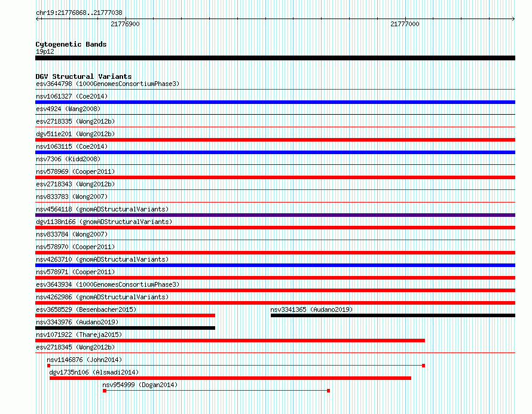Click the dgv1735n106 (Alsmadi2014) label
This screenshot has width=532, height=414.
(94, 372)
